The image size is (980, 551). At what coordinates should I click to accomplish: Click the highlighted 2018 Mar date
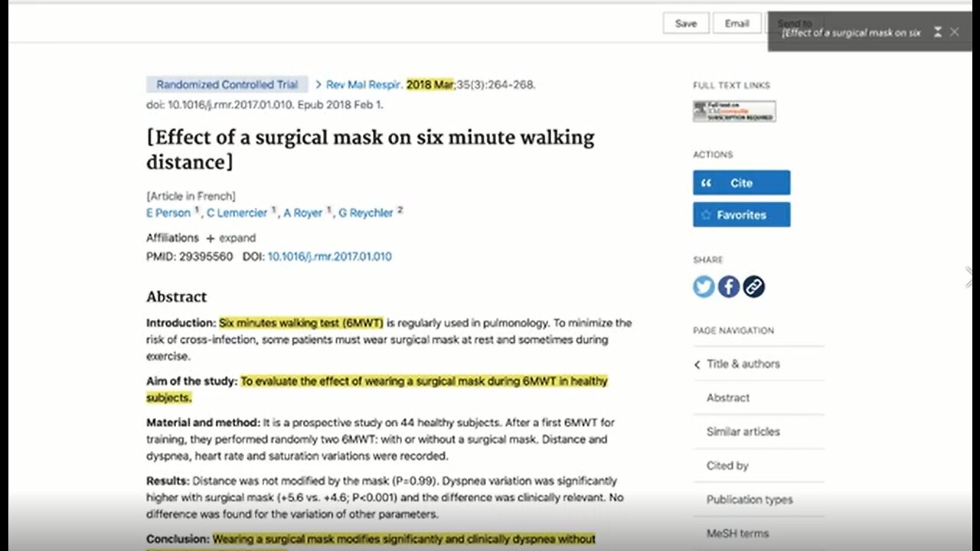click(430, 85)
